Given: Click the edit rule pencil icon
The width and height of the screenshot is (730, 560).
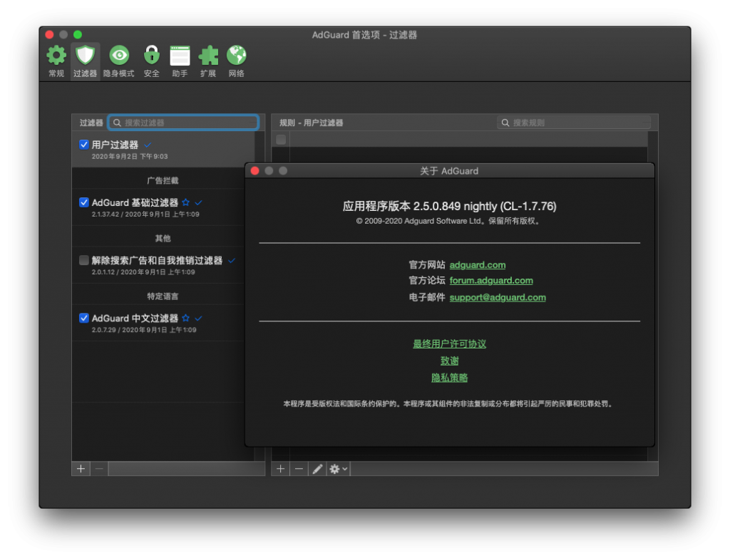Looking at the screenshot, I should [317, 468].
